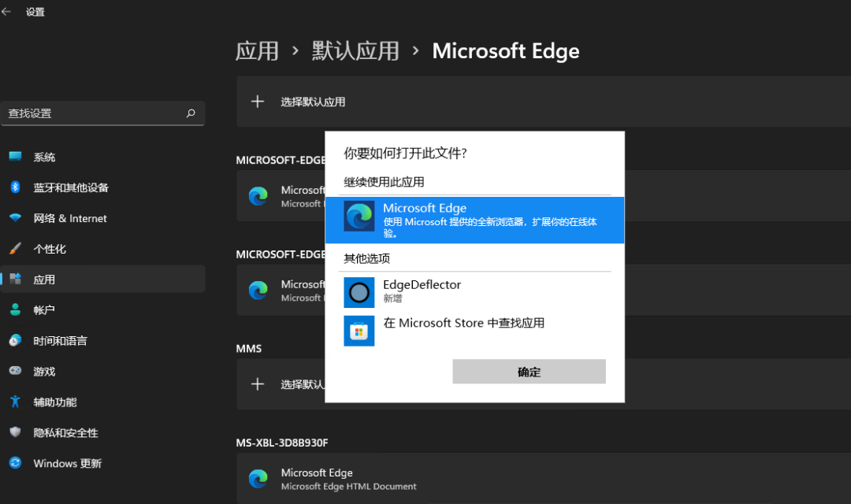Viewport: 851px width, 504px height.
Task: Click Edge icon under first MICROSOFT-EDGE heading
Action: 258,195
